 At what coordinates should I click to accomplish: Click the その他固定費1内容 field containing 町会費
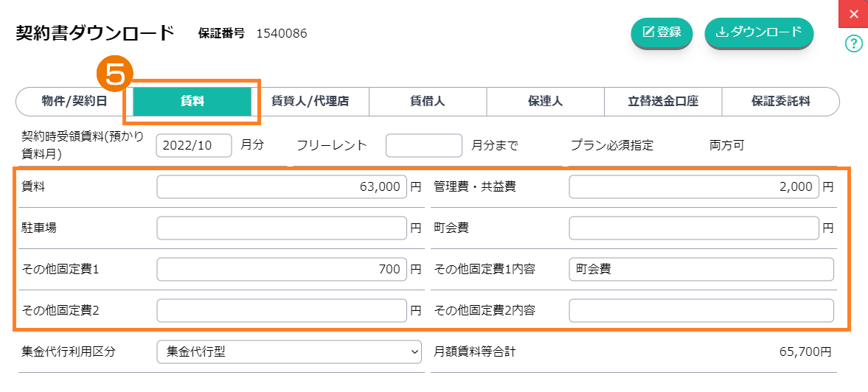point(701,270)
